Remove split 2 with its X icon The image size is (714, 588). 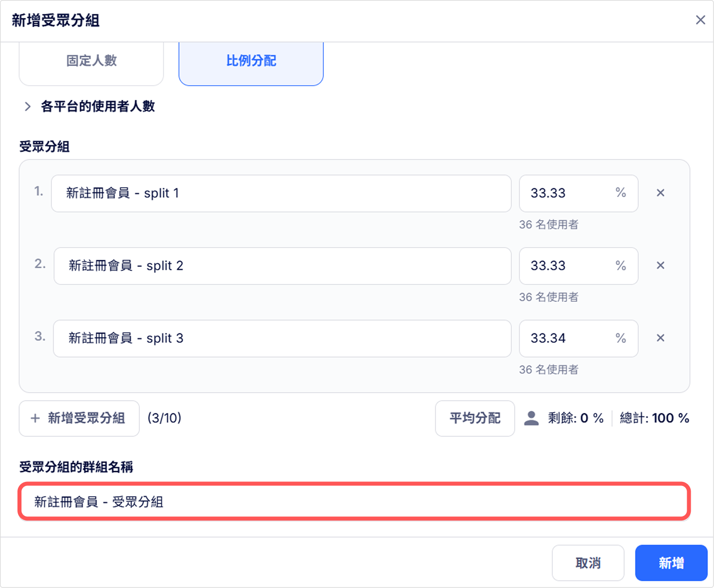(x=660, y=266)
